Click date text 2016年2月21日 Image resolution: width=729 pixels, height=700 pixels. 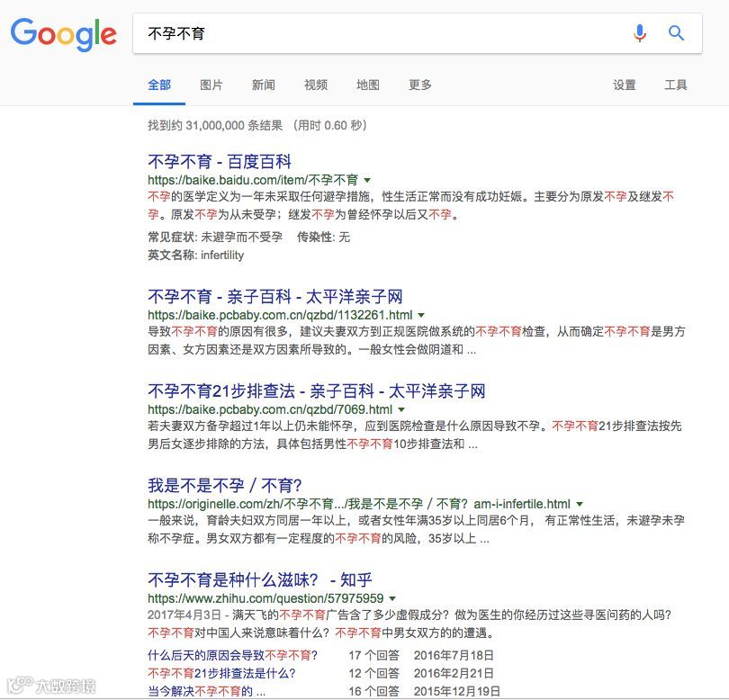454,674
